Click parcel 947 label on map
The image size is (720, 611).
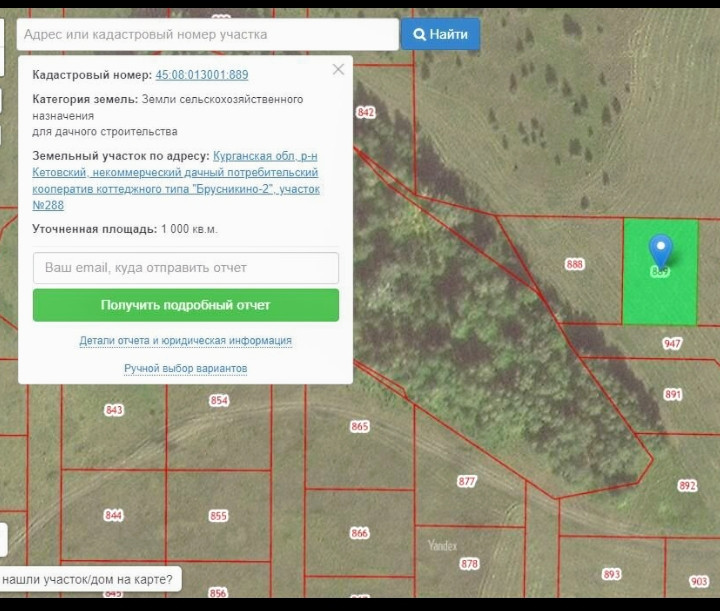[x=672, y=343]
